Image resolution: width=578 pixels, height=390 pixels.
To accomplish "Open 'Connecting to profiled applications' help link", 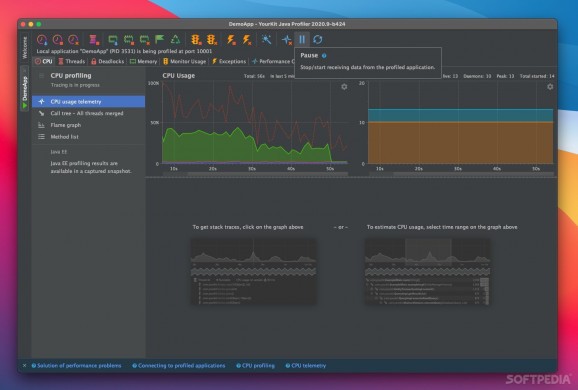I will [x=179, y=366].
